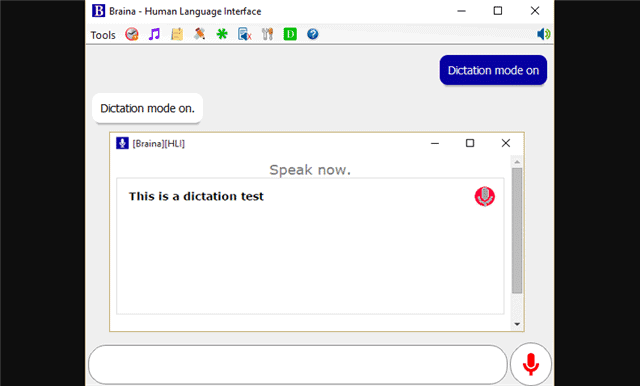Click the dictation window vertical scrollbar thumb

coord(517,231)
